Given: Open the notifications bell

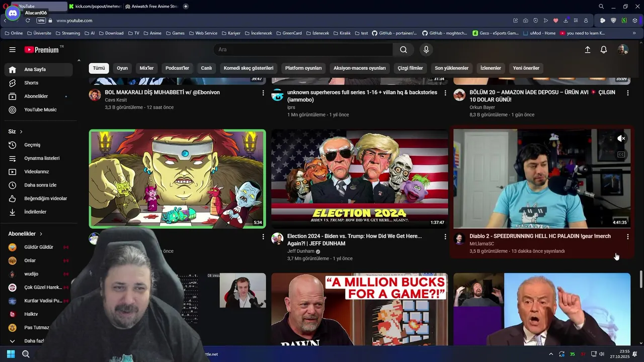Looking at the screenshot, I should click(604, 50).
